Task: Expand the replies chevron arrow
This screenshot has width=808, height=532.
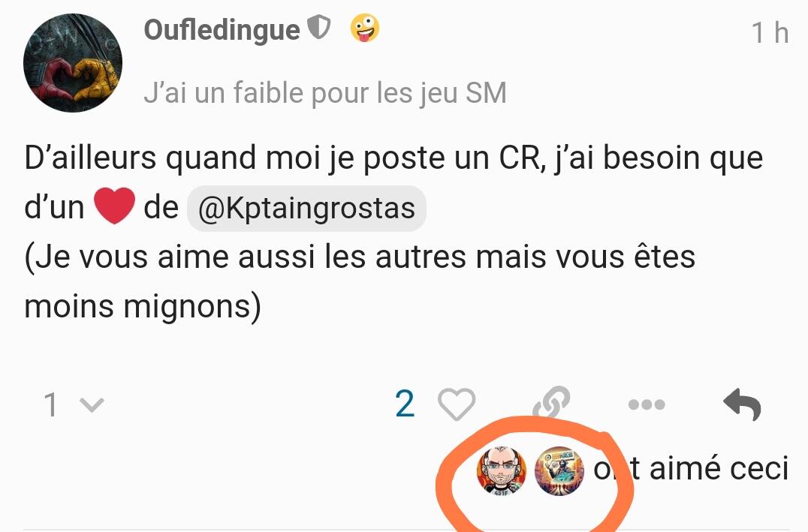Action: coord(93,405)
